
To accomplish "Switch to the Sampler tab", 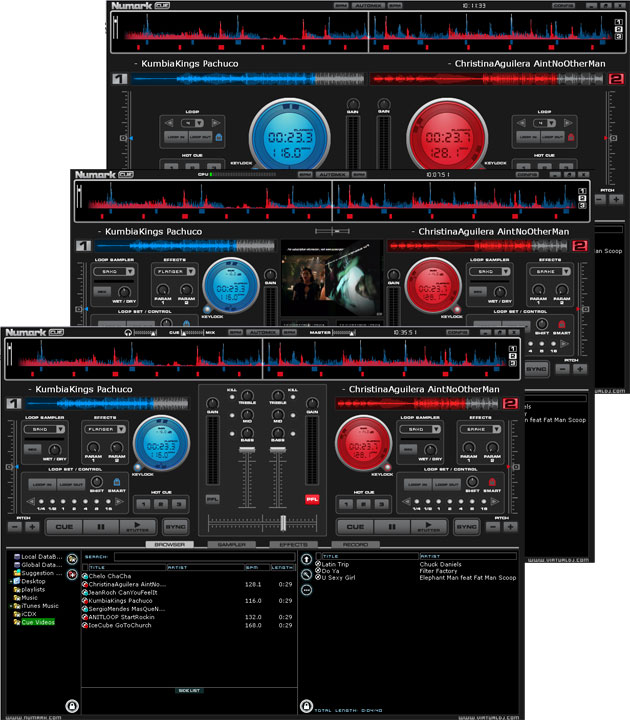I will pos(231,545).
